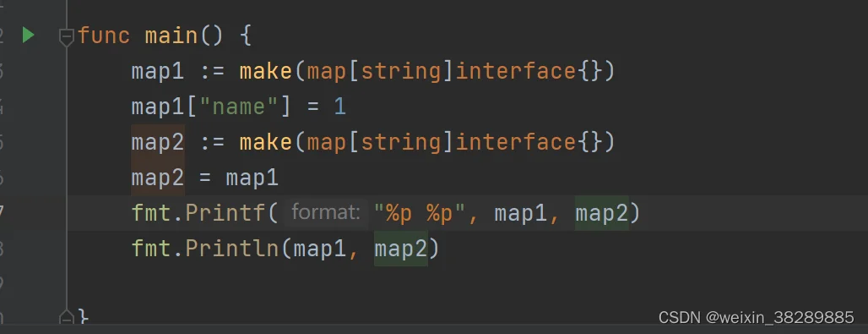Click the first make call
Viewport: 868px width, 334px height.
(266, 71)
